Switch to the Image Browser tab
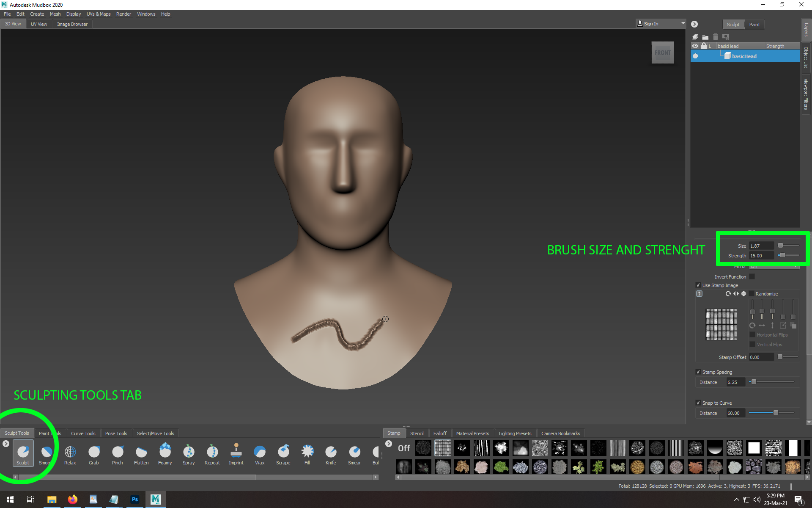 click(x=72, y=24)
